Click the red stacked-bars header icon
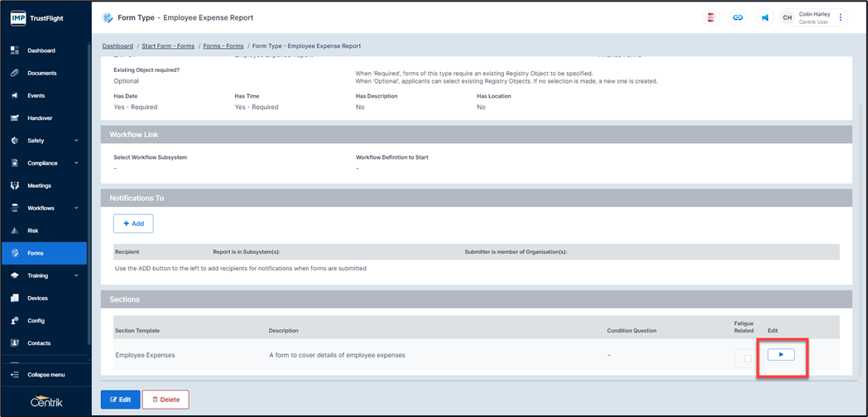868x417 pixels. tap(711, 17)
